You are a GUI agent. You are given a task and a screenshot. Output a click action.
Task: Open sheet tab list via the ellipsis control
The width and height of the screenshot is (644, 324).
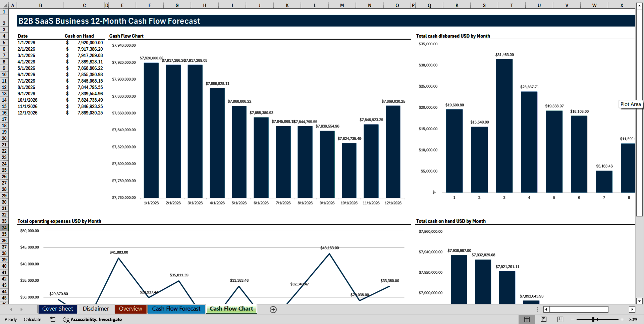point(537,309)
